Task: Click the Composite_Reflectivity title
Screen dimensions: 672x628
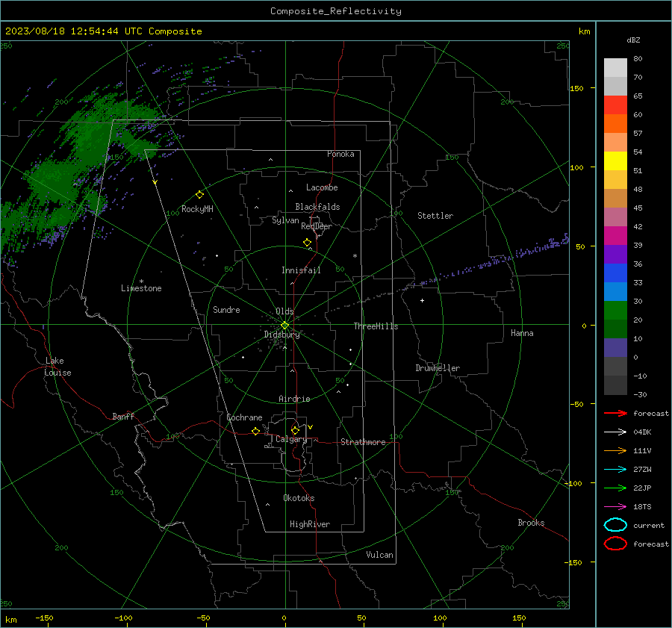Action: (335, 11)
